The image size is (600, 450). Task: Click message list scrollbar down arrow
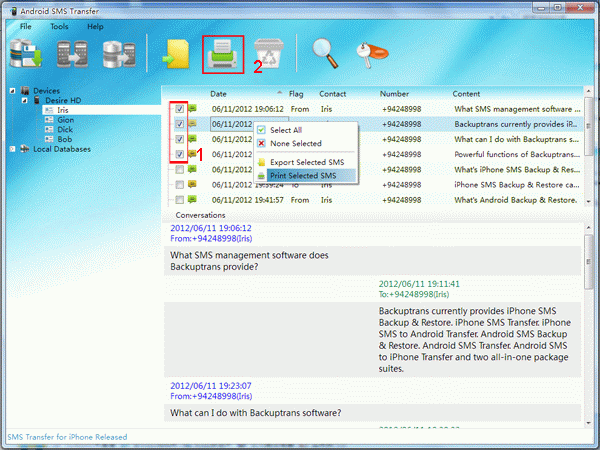point(588,201)
